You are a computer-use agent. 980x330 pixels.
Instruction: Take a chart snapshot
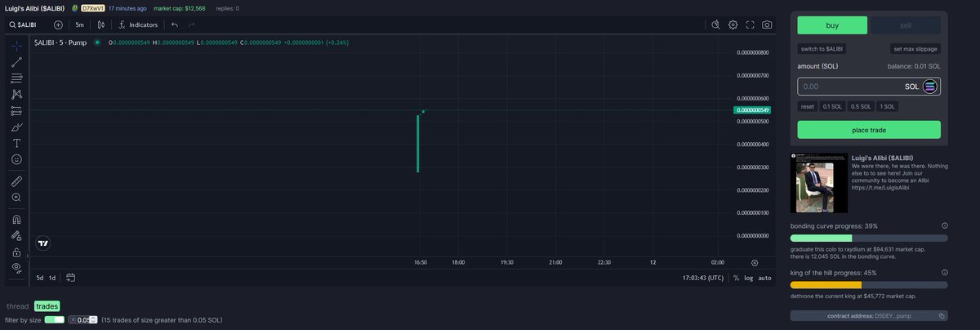(768, 25)
